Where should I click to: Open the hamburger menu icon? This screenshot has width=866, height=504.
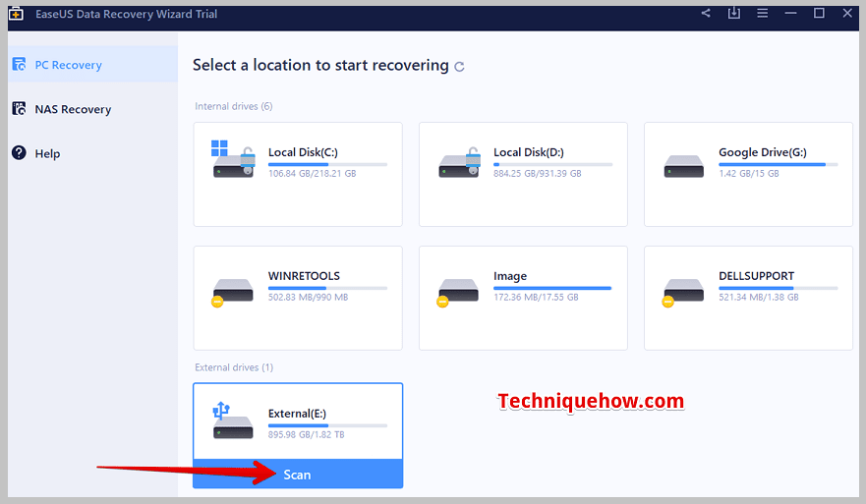[762, 13]
